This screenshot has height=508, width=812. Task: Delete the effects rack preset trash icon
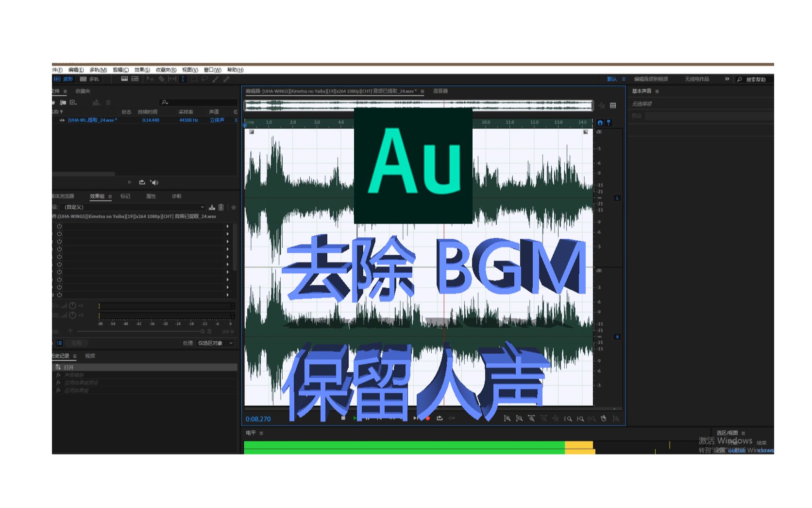(x=221, y=207)
